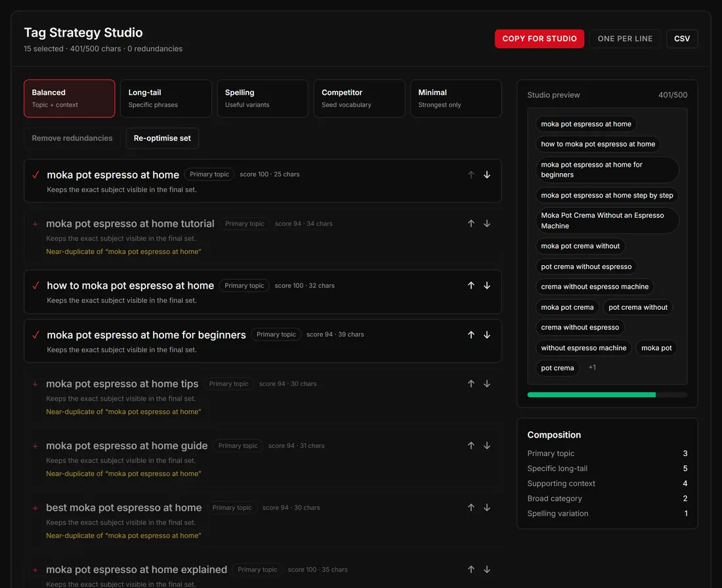Screen dimensions: 722x588
Task: Click 'moka pot espresso at home step by step' chip
Action: click(607, 195)
